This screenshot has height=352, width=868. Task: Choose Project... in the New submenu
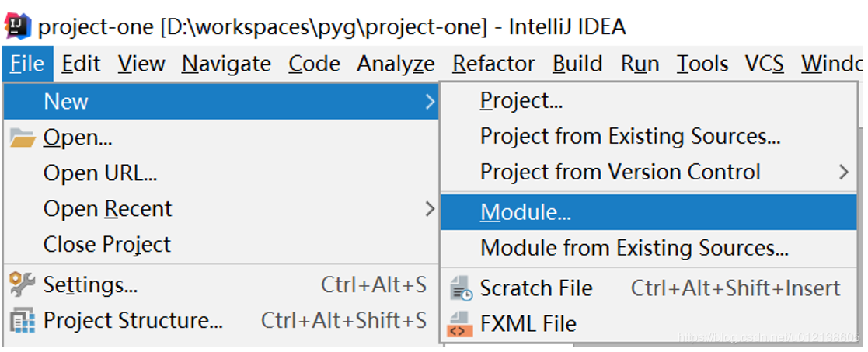[x=521, y=101]
